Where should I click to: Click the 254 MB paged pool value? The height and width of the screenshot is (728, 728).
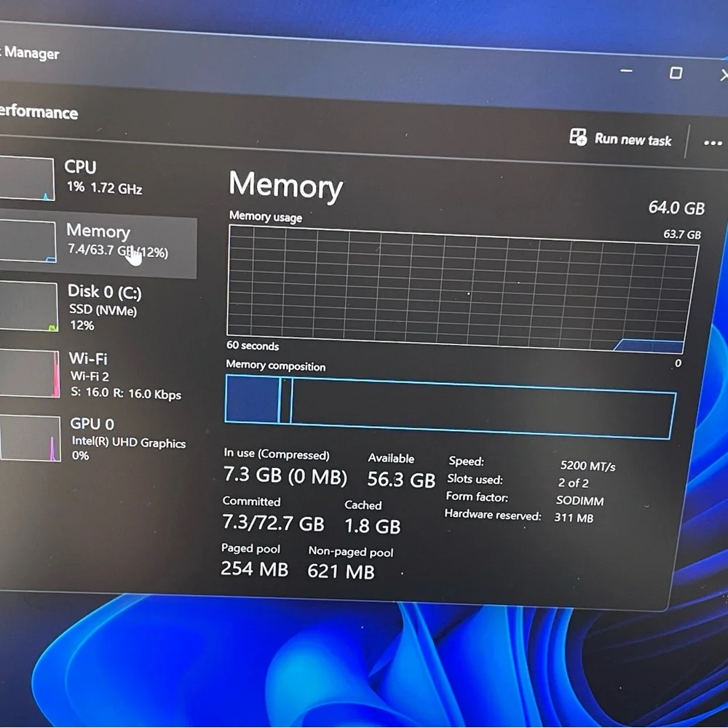coord(254,569)
